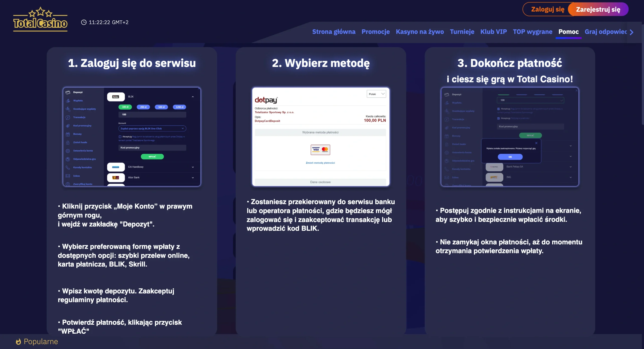The height and width of the screenshot is (349, 644).
Task: Select the Pomoc tab
Action: 568,32
